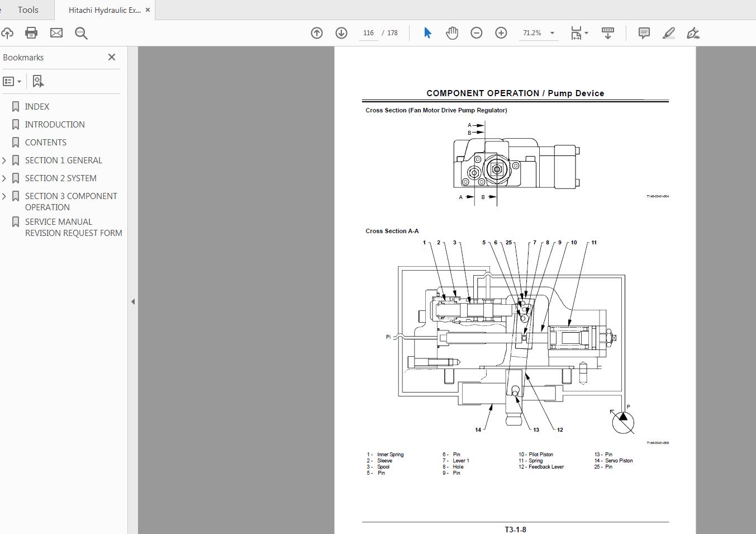Select the Hand pan tool
Image resolution: width=756 pixels, height=534 pixels.
pos(451,32)
